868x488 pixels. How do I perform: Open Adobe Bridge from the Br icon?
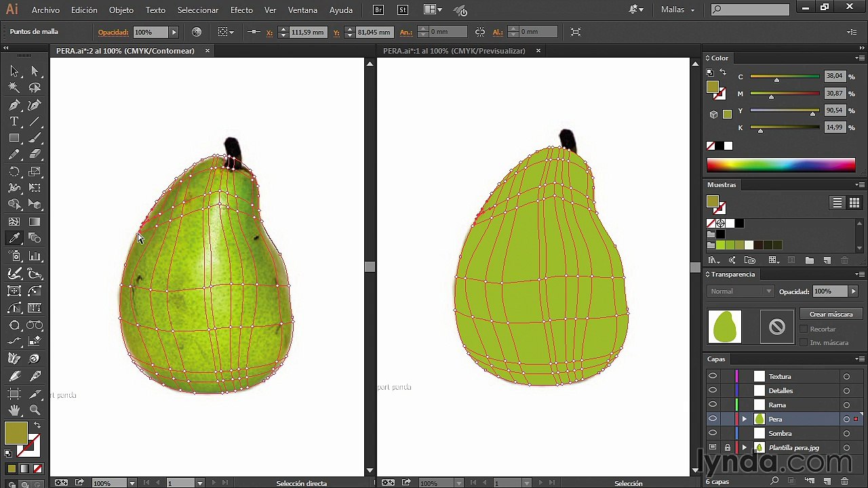378,10
